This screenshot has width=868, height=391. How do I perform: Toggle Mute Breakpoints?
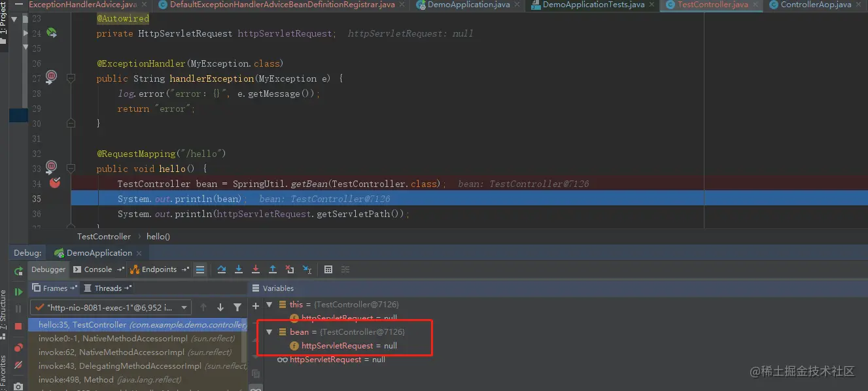(x=18, y=365)
